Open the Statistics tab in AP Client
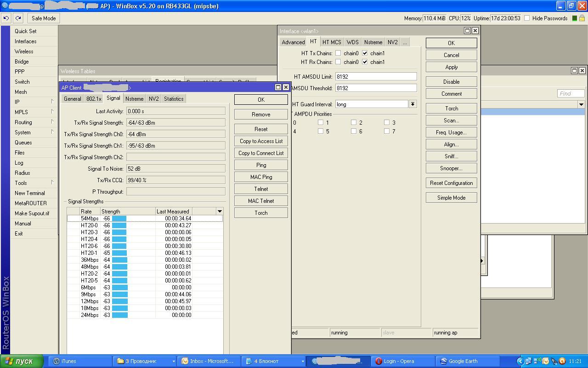588x368 pixels. 173,99
